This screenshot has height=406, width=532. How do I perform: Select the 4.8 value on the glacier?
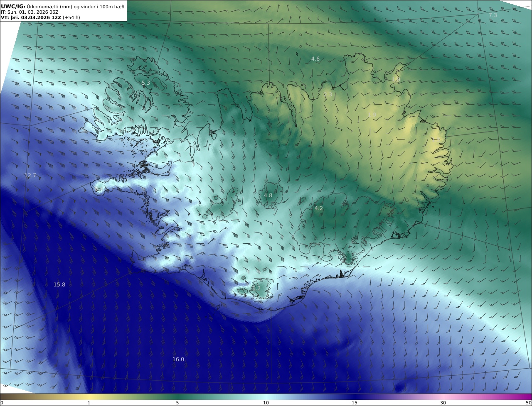(268, 195)
